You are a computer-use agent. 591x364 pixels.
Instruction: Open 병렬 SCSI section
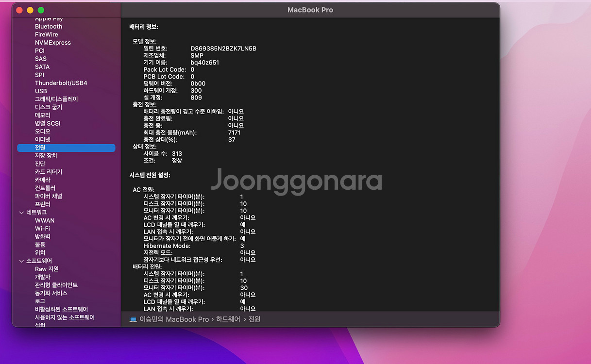click(48, 123)
